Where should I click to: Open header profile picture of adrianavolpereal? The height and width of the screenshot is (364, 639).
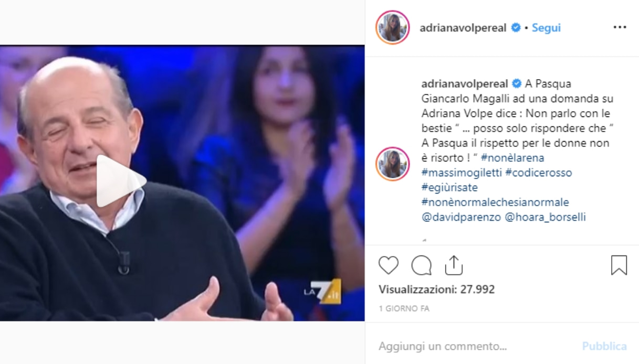tap(393, 27)
